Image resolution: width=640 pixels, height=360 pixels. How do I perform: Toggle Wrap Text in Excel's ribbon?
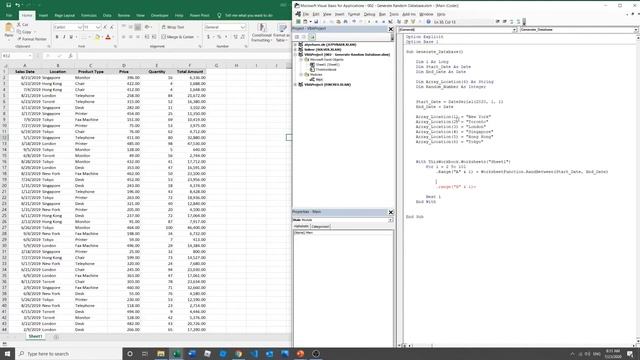click(x=173, y=27)
